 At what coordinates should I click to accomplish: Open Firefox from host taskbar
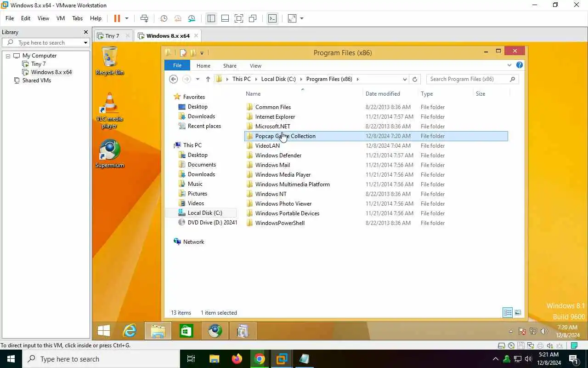237,359
